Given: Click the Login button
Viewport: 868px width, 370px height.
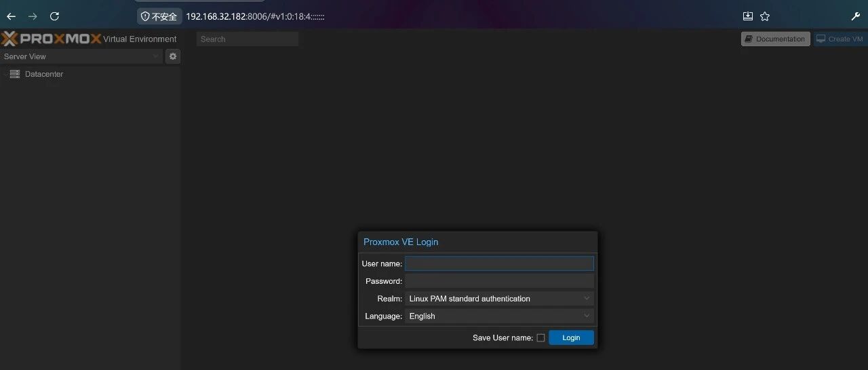Looking at the screenshot, I should click(x=571, y=337).
